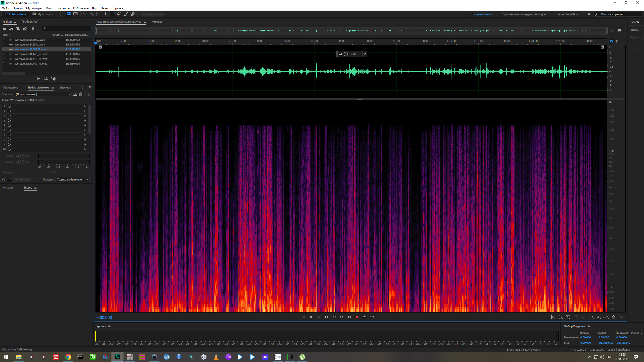The image size is (644, 362).
Task: Open the Radio Production workspace
Action: click(x=567, y=14)
